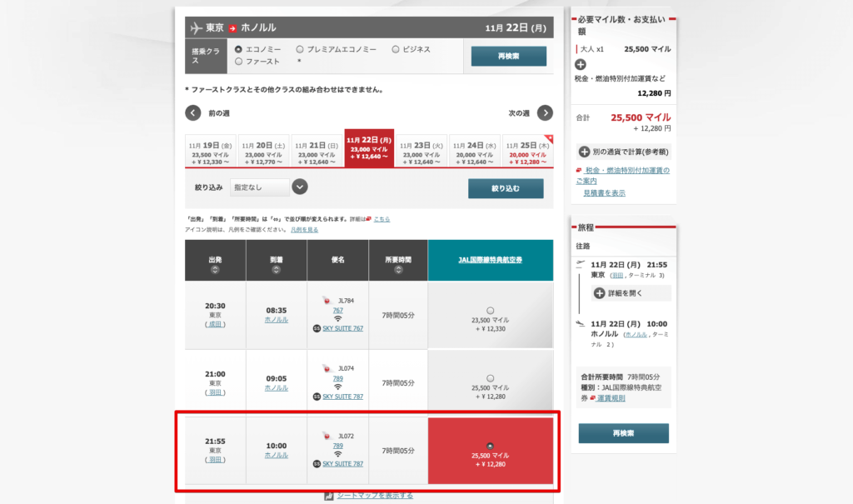
Task: Expand 詳細を開く in the itinerary
Action: pyautogui.click(x=631, y=293)
